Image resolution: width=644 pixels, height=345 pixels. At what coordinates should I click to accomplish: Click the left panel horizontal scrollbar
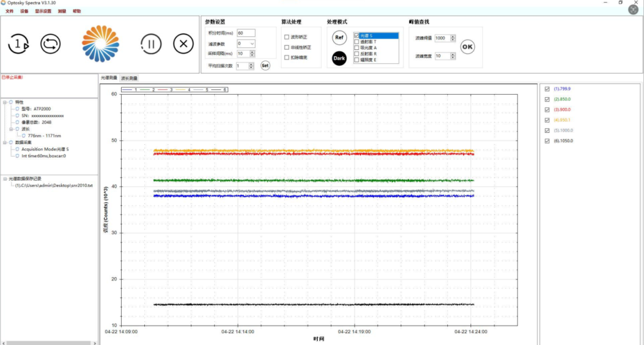pyautogui.click(x=49, y=343)
